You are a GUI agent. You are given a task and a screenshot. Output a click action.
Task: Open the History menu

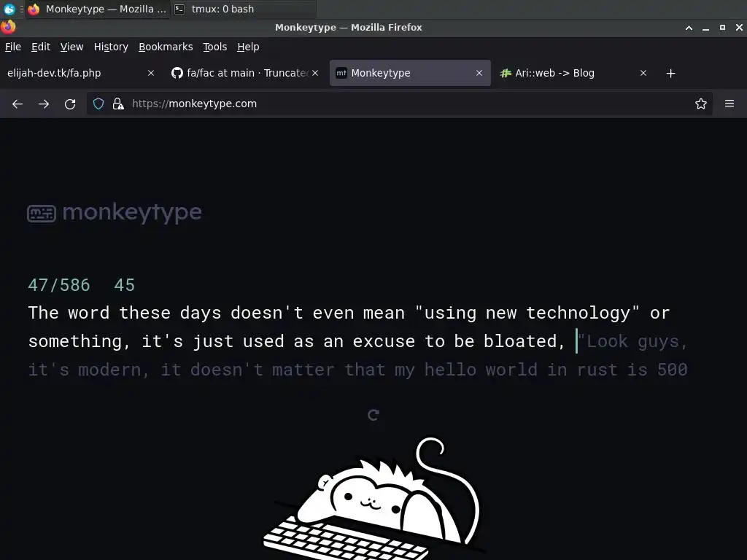(x=111, y=47)
